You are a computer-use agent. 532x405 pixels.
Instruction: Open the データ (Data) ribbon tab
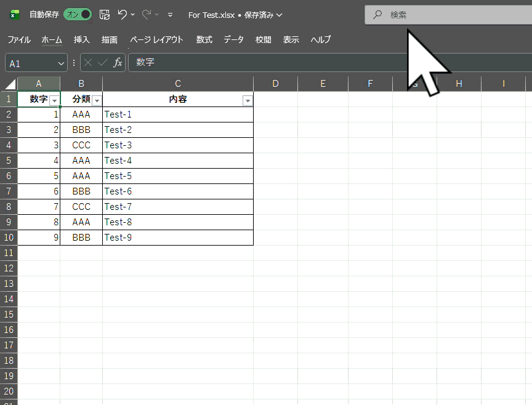click(233, 39)
